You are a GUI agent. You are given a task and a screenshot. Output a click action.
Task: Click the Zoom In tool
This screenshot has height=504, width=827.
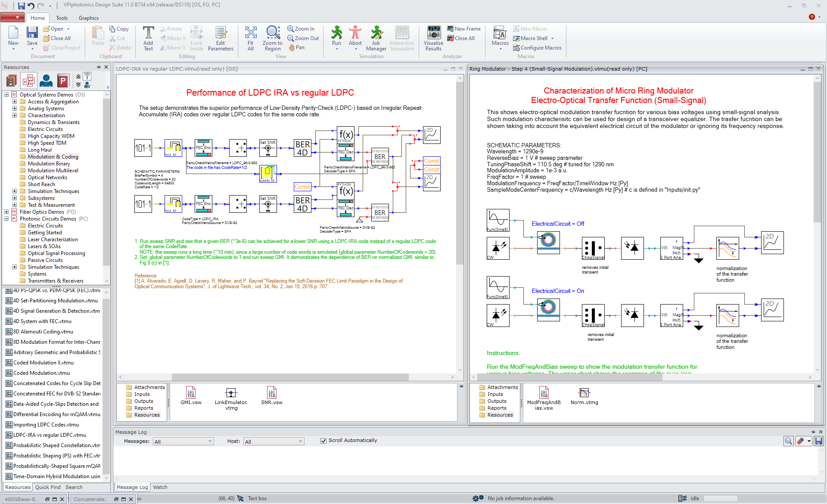(301, 29)
